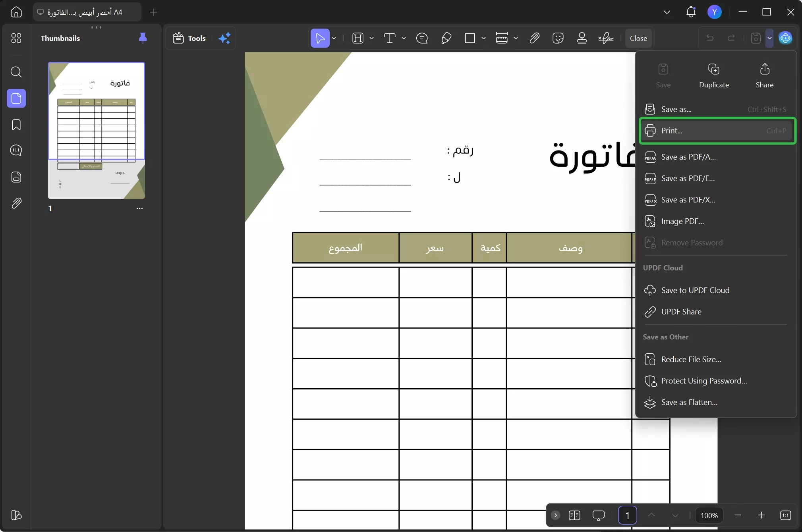
Task: Choose Save as PDF/X...
Action: click(x=716, y=200)
